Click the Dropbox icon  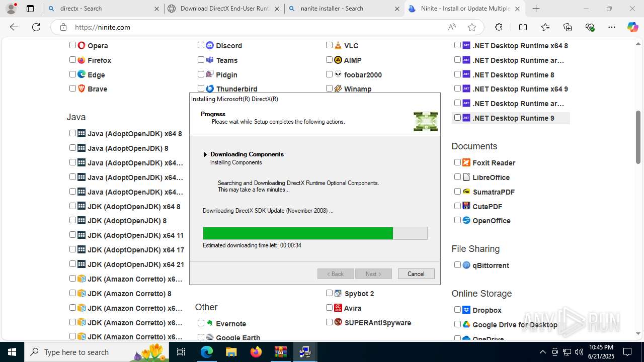pos(466,310)
